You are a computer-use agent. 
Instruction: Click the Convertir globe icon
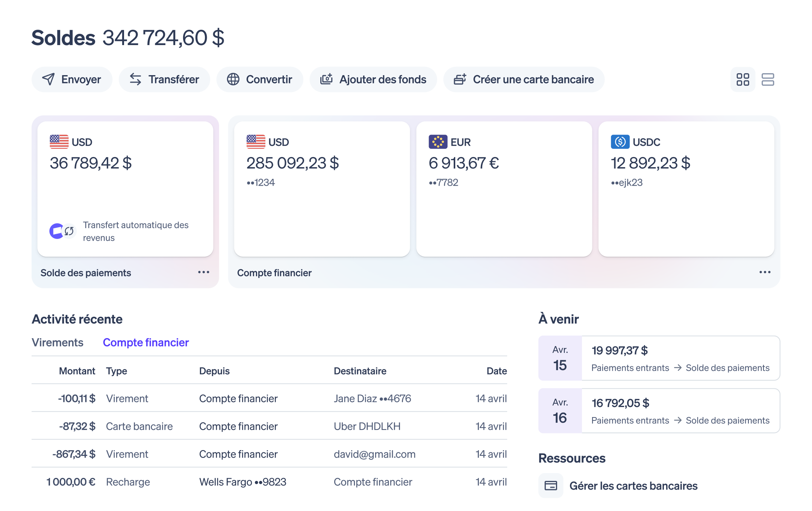click(x=233, y=79)
